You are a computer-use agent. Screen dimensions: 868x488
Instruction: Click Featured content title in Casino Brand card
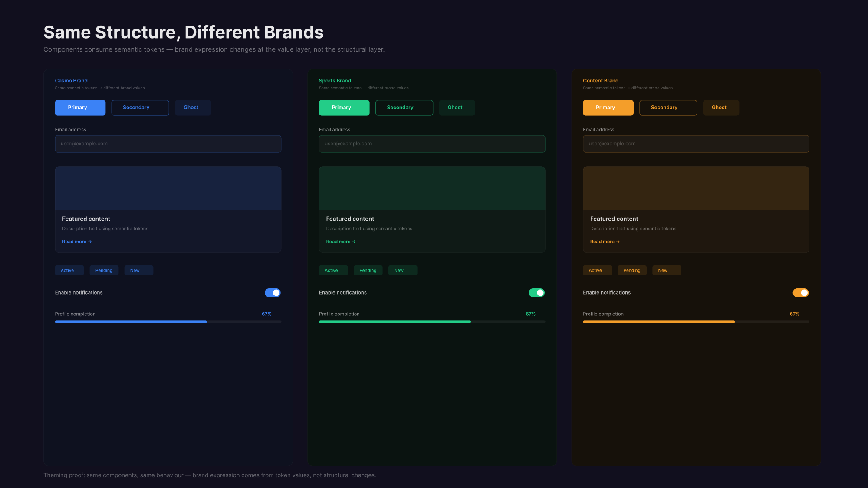[x=86, y=219]
